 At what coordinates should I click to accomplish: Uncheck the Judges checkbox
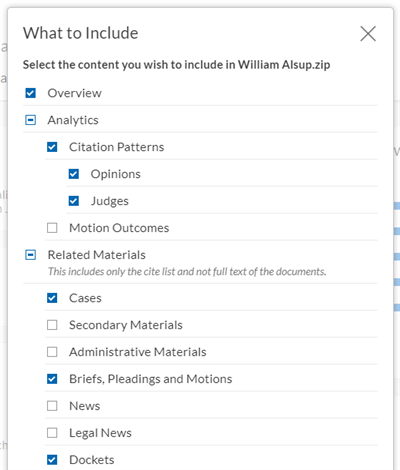coord(74,201)
